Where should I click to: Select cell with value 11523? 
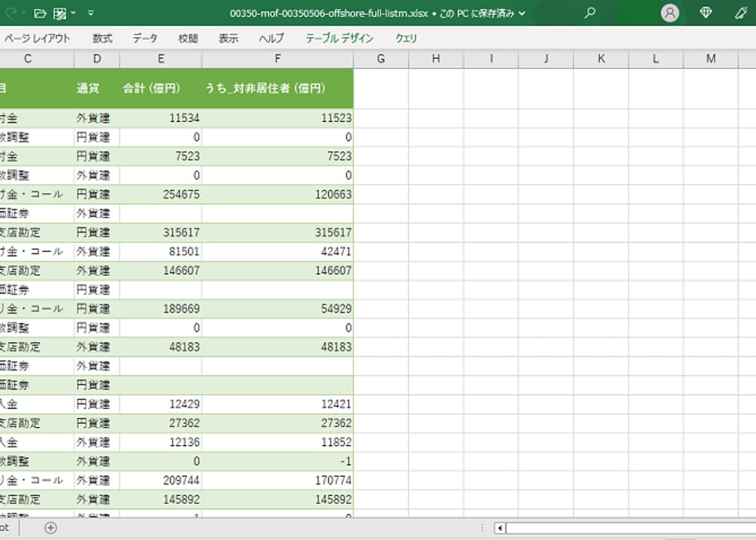277,118
